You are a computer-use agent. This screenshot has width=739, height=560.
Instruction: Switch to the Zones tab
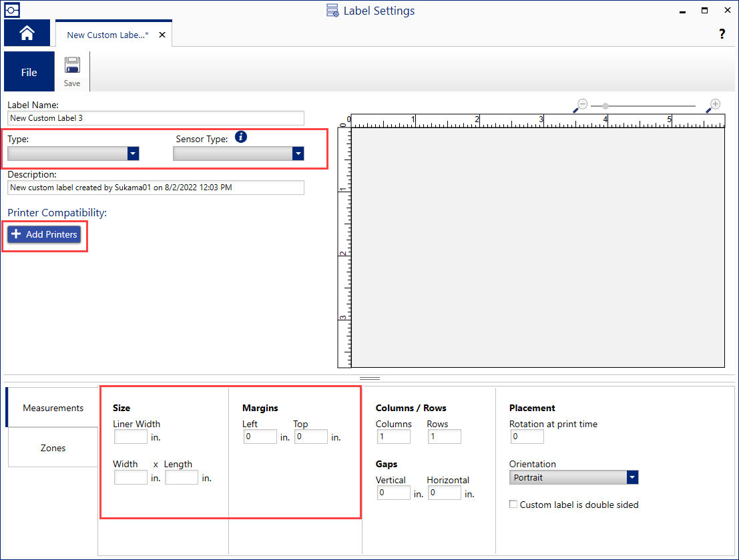(x=53, y=448)
